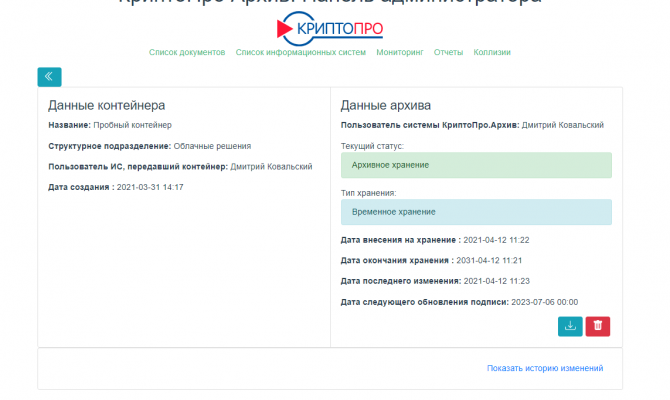This screenshot has width=670, height=400.
Task: Download the container with the teal download icon
Action: (570, 326)
